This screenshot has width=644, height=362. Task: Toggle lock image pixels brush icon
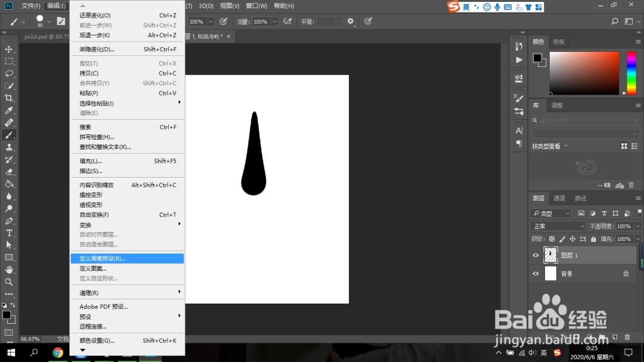[562, 239]
